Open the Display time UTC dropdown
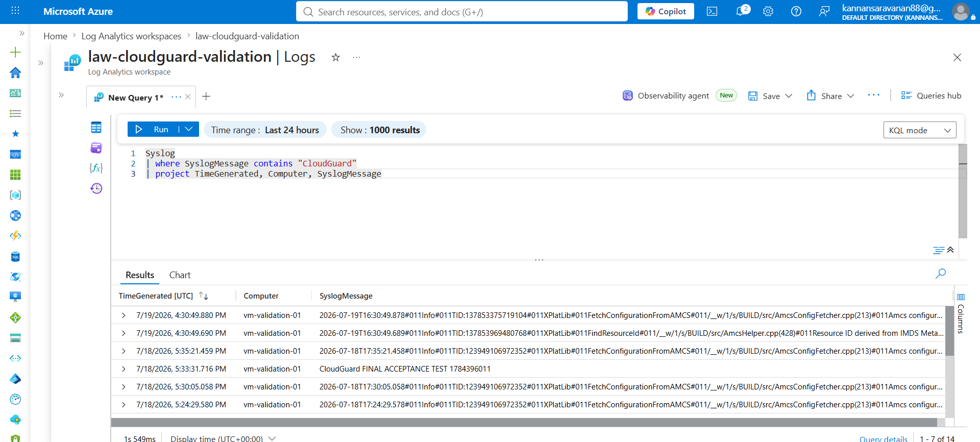Viewport: 980px width, 442px height. (223, 438)
